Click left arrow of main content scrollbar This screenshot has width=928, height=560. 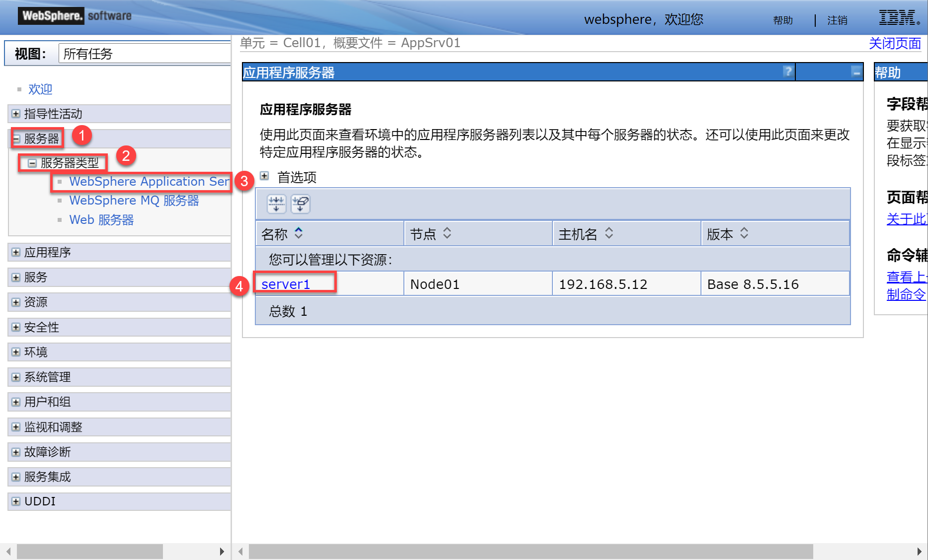[240, 551]
